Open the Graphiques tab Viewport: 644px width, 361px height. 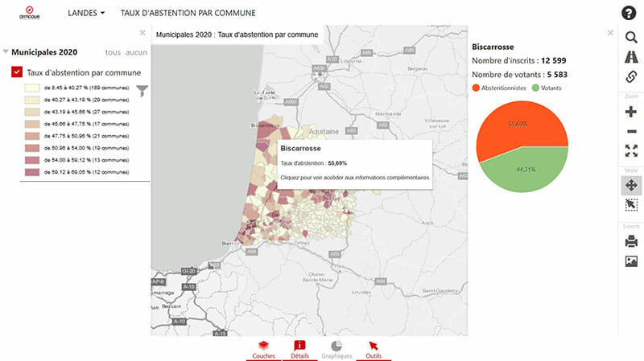pyautogui.click(x=336, y=350)
